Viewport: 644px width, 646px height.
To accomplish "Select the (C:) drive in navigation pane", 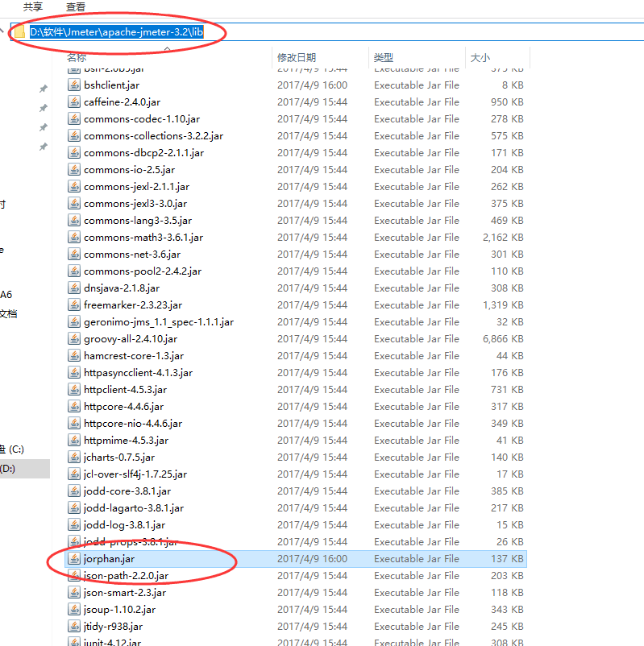I will [x=11, y=449].
